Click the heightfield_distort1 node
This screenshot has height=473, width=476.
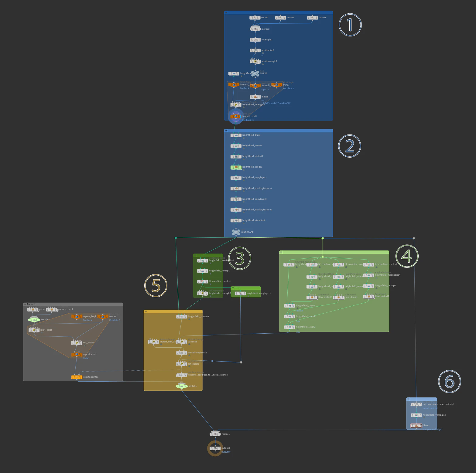pos(236,156)
